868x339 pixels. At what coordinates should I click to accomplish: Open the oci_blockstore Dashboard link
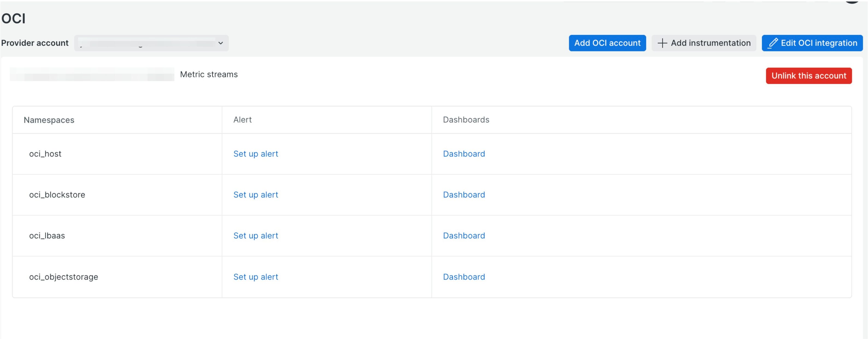coord(464,195)
